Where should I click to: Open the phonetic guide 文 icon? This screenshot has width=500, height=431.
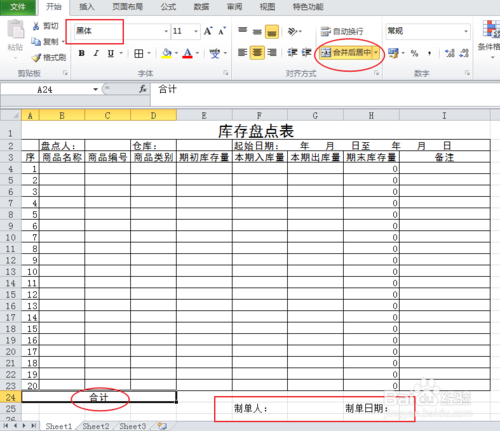click(215, 53)
